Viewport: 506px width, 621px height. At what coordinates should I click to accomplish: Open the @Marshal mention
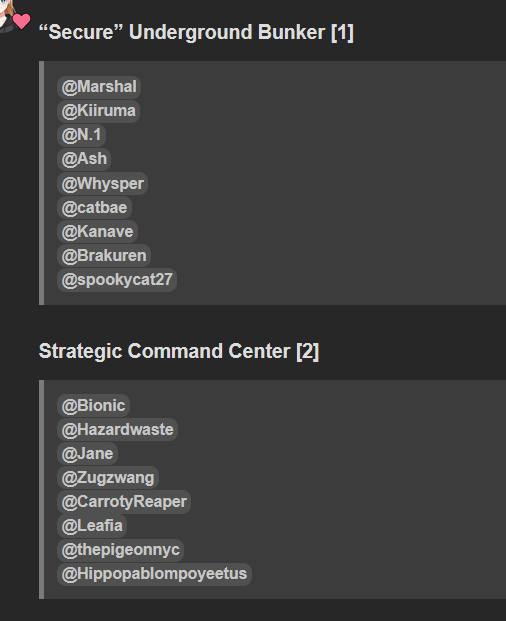pyautogui.click(x=99, y=87)
